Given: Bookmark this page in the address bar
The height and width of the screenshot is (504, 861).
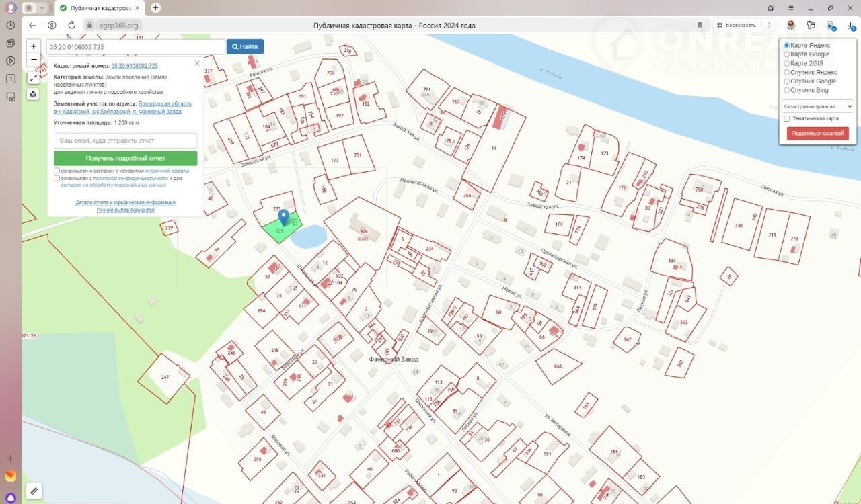Looking at the screenshot, I should pyautogui.click(x=700, y=25).
